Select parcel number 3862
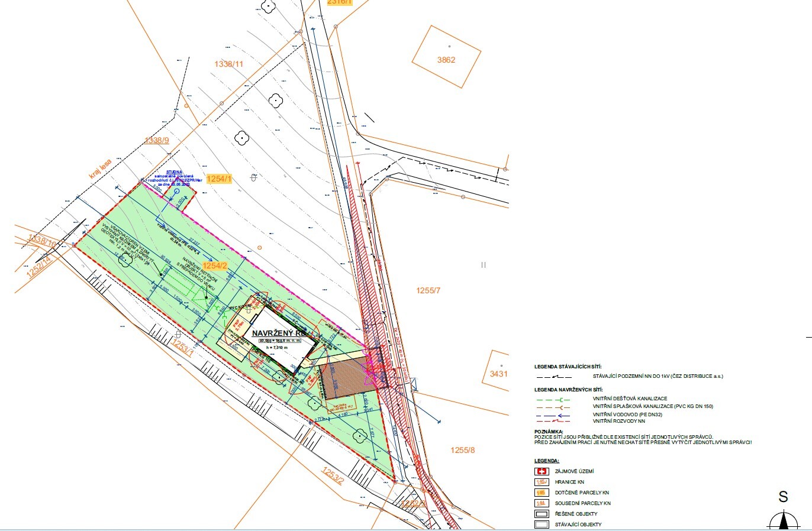This screenshot has width=812, height=531. point(446,60)
